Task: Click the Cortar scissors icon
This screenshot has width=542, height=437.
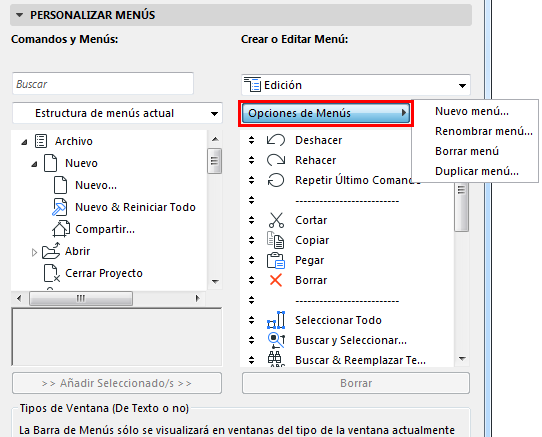Action: click(276, 220)
